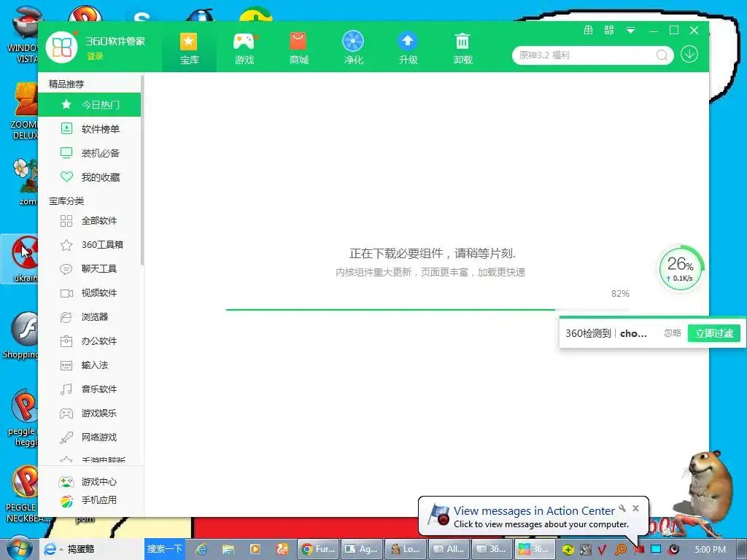Click the red V tray icon
Image resolution: width=747 pixels, height=560 pixels.
coord(602,550)
